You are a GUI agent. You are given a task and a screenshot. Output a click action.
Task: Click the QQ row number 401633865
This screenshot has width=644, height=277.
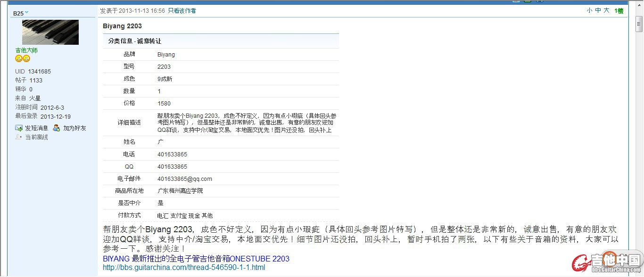[172, 167]
